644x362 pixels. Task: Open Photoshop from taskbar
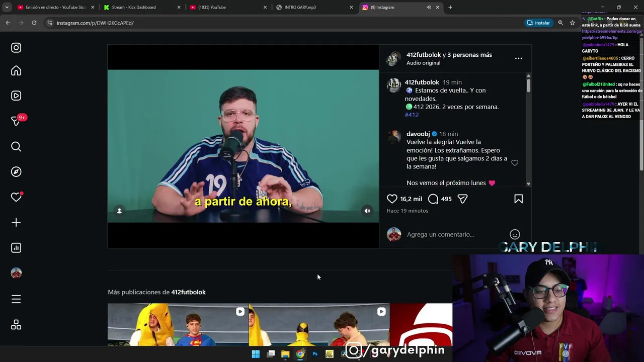(315, 354)
